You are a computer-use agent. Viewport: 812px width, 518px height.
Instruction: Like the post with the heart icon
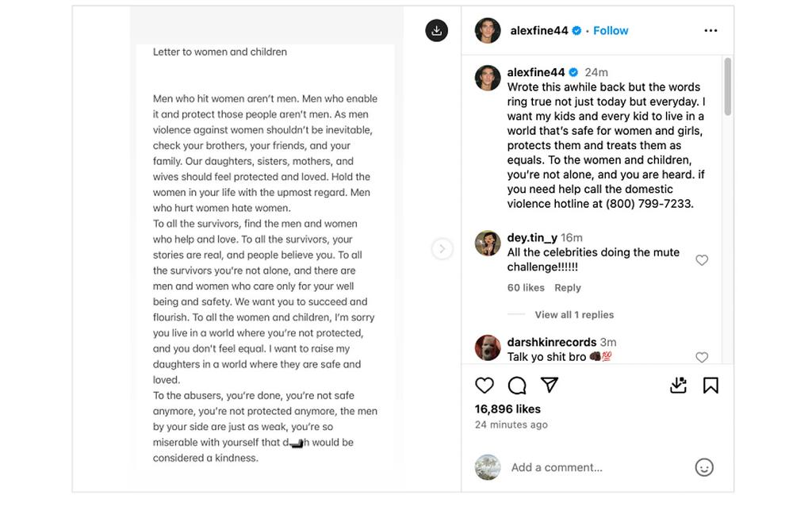pyautogui.click(x=485, y=386)
